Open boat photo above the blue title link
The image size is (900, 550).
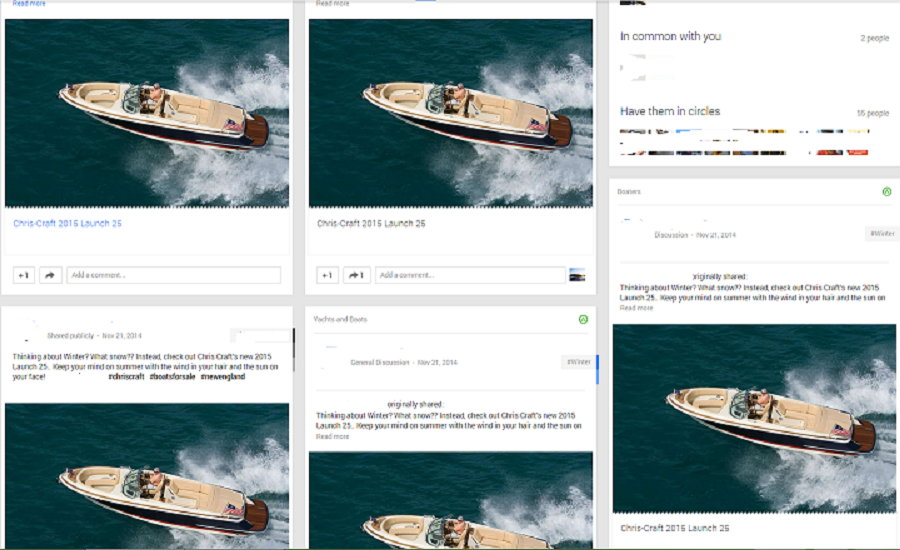tap(147, 113)
